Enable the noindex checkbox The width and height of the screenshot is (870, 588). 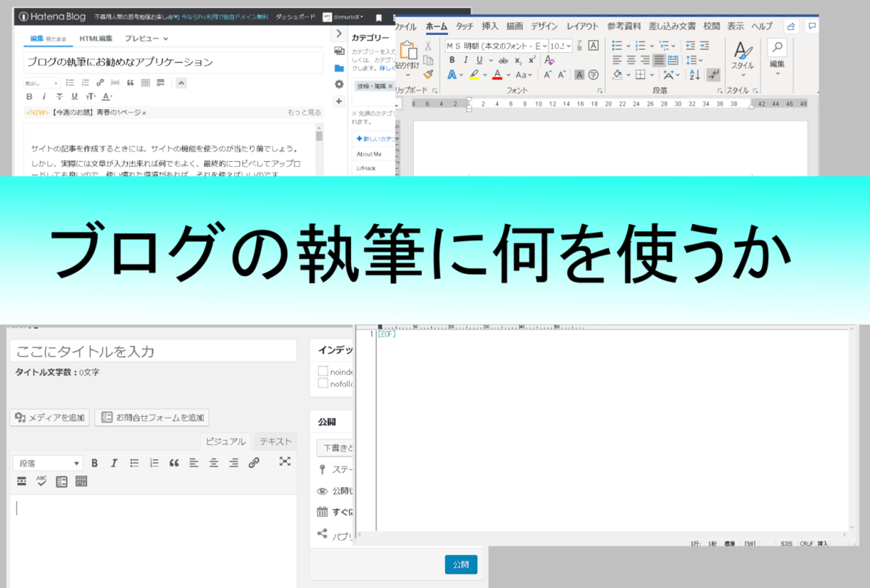point(323,370)
